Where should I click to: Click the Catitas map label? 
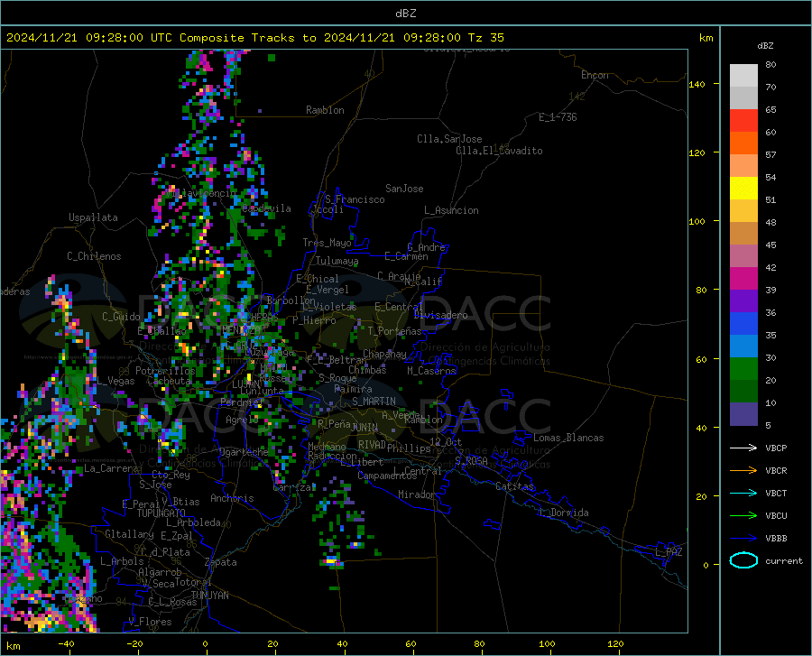tap(514, 486)
